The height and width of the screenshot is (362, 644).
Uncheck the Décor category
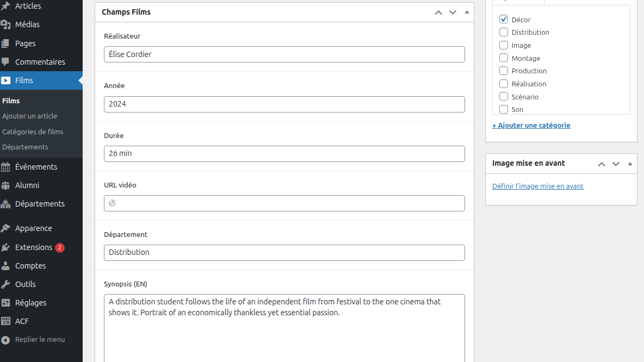pos(504,19)
